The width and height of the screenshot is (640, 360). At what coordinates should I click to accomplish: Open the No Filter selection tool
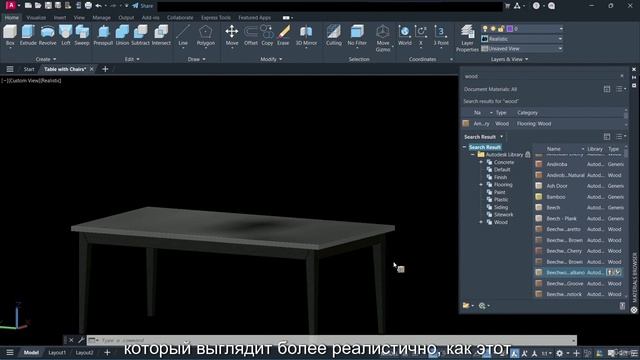[357, 35]
